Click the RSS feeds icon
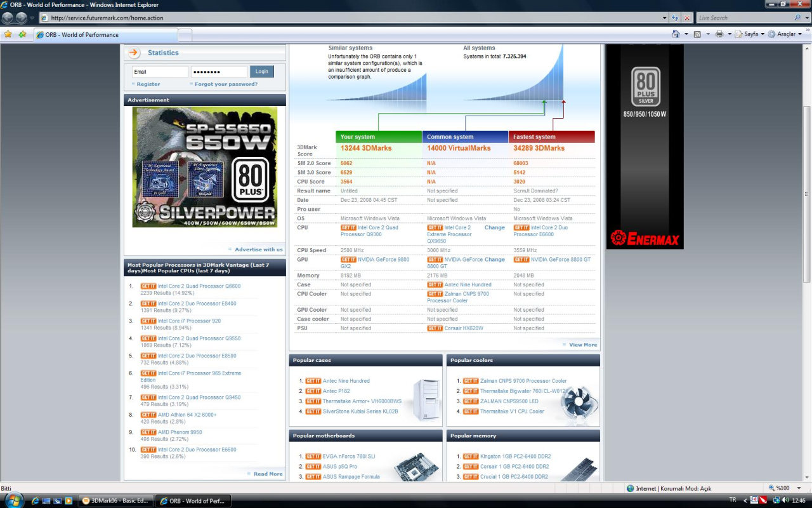 (697, 34)
